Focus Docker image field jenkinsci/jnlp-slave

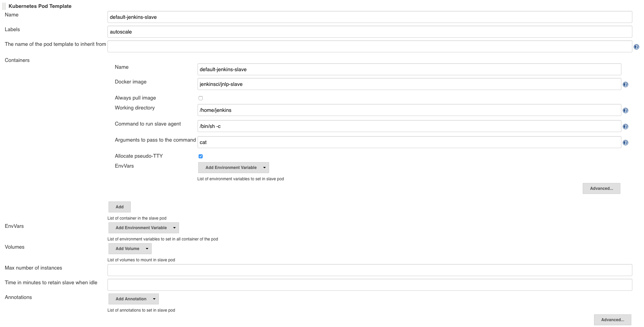coord(409,84)
